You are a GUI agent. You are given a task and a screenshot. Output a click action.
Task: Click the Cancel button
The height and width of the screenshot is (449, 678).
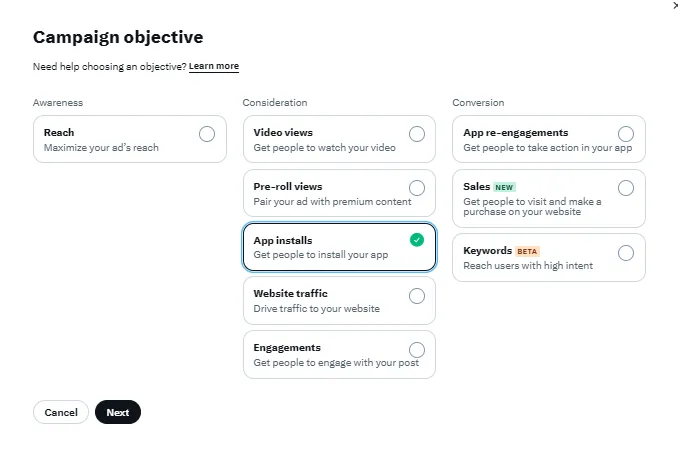click(61, 412)
